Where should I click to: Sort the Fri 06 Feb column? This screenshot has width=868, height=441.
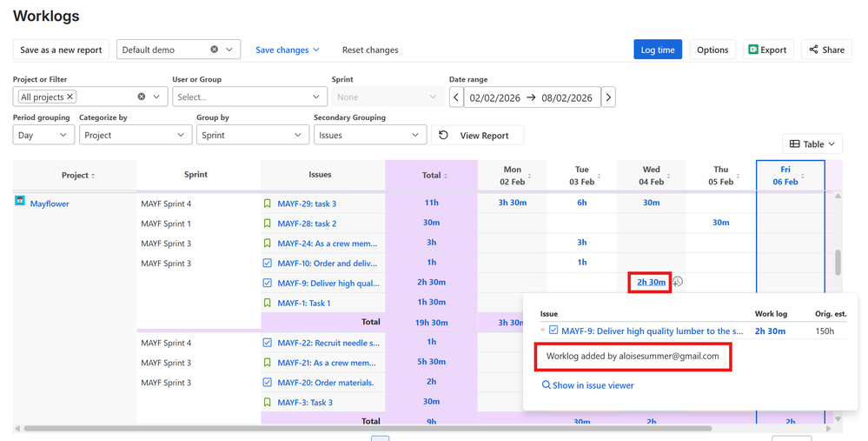tap(803, 176)
